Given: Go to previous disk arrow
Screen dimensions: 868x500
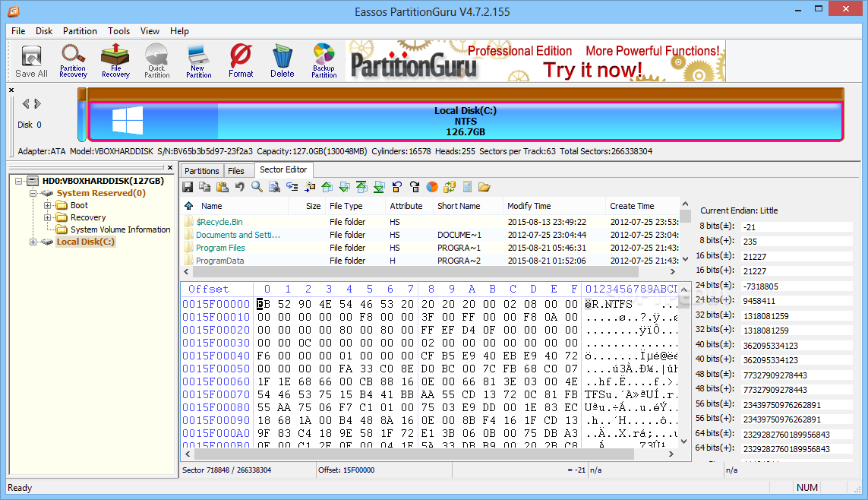Looking at the screenshot, I should [x=26, y=103].
